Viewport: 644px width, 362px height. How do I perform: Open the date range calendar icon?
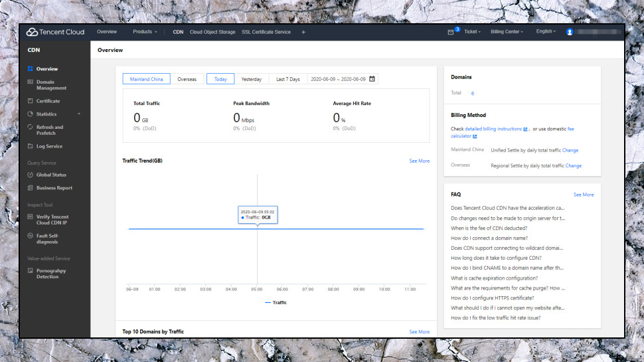(x=372, y=79)
